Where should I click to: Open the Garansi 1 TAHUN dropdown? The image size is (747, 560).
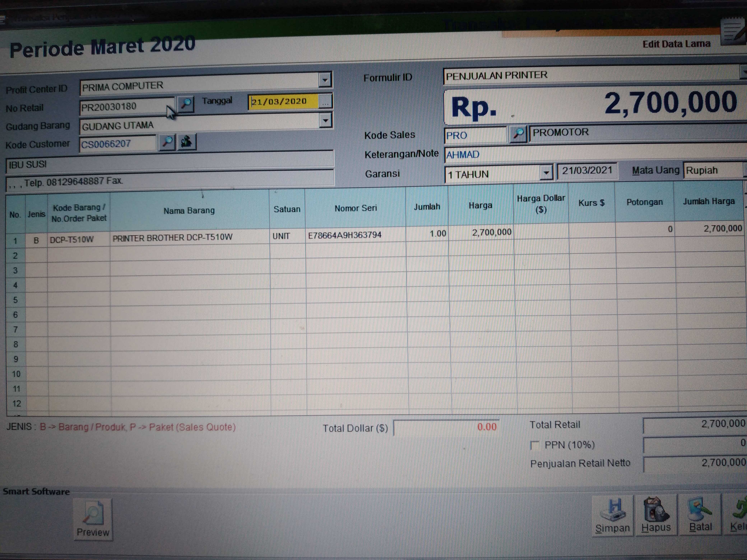[x=546, y=173]
